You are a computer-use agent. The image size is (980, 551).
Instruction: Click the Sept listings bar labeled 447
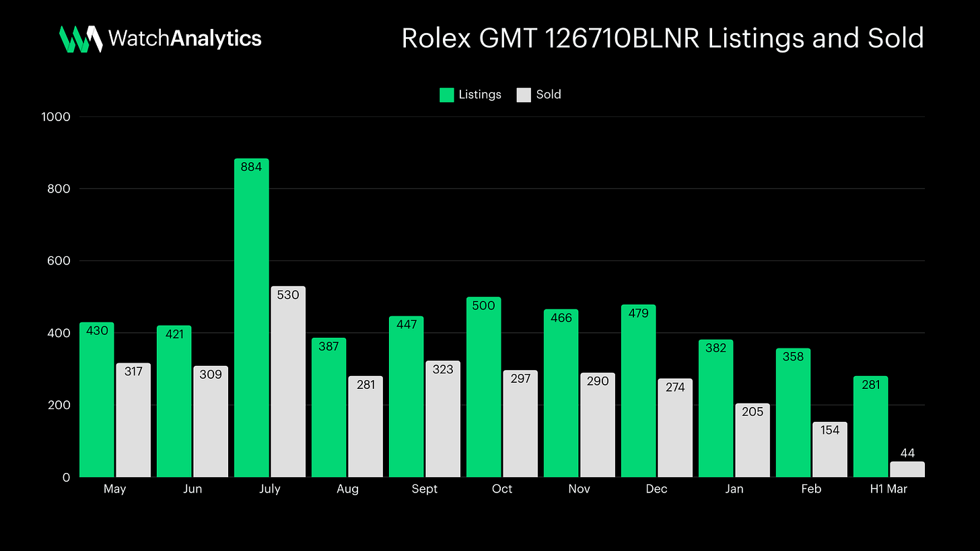407,396
